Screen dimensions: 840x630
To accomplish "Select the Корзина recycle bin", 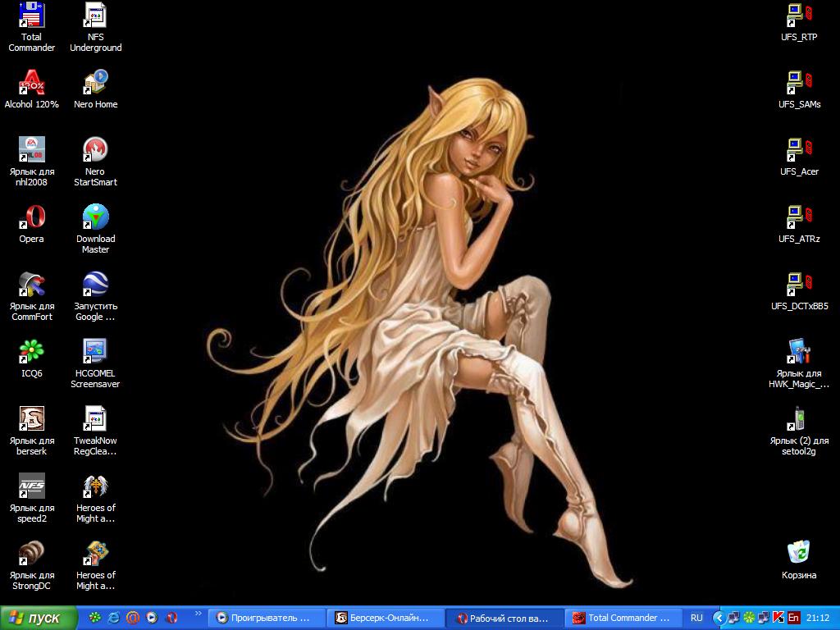I will [799, 559].
